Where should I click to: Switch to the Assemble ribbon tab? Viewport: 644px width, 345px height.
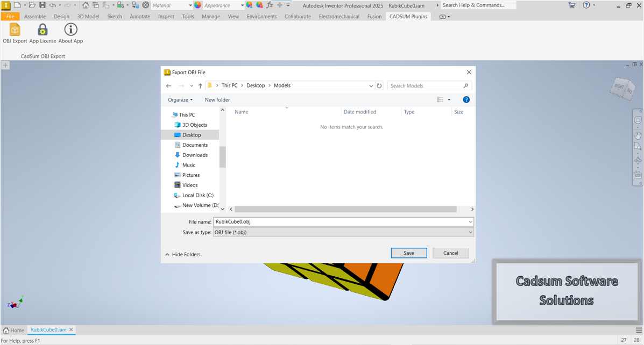point(35,17)
